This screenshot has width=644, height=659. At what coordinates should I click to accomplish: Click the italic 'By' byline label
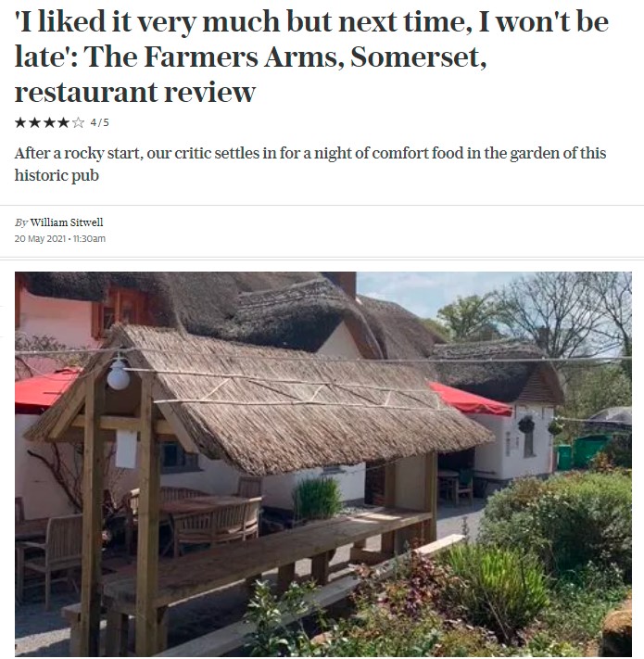point(21,222)
